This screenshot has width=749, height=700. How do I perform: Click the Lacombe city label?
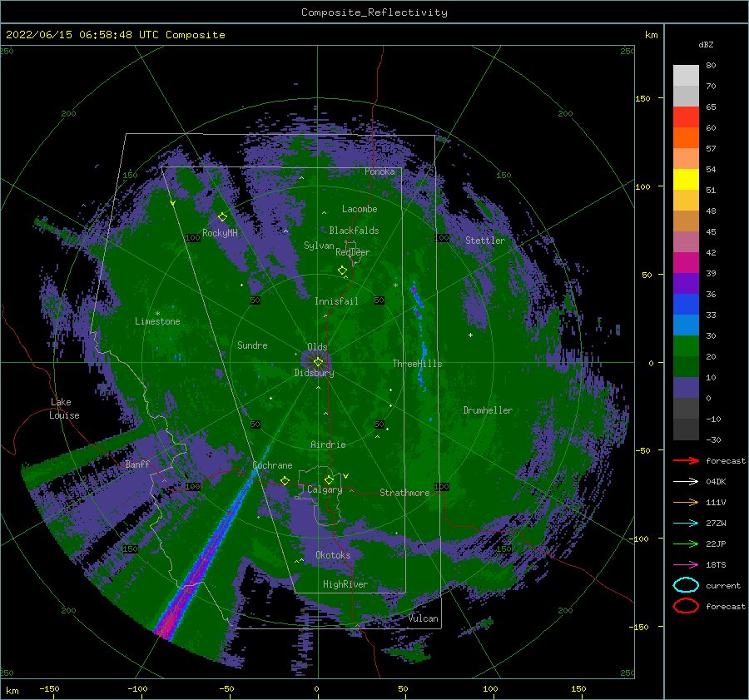pyautogui.click(x=360, y=209)
